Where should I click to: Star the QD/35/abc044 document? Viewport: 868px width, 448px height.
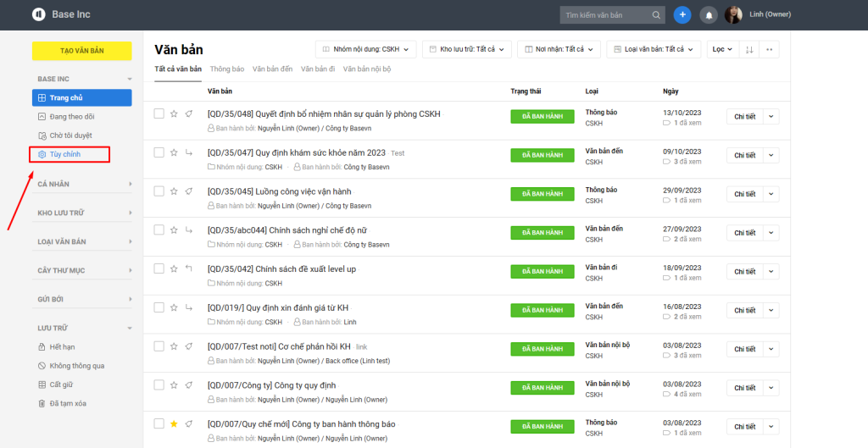click(174, 230)
